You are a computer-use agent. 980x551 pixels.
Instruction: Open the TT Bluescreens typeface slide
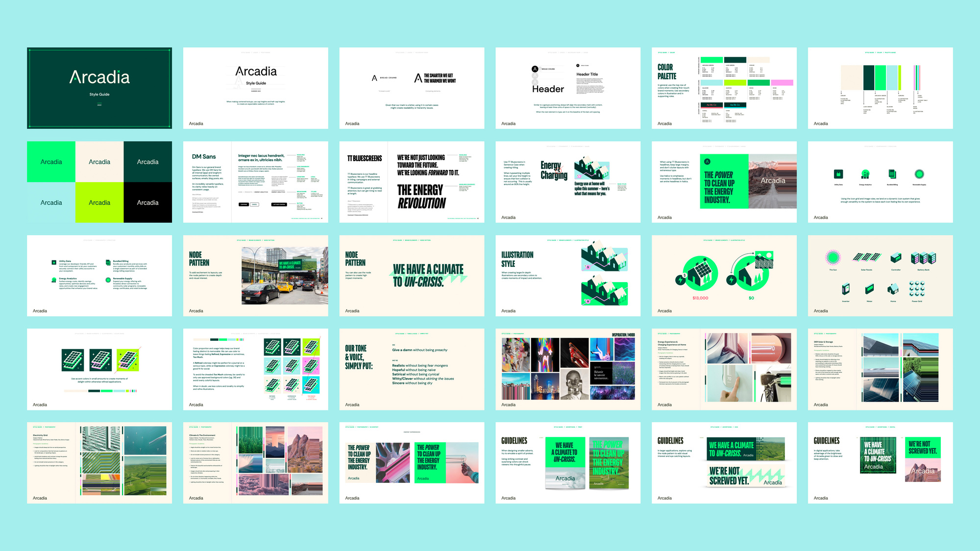[x=412, y=182]
